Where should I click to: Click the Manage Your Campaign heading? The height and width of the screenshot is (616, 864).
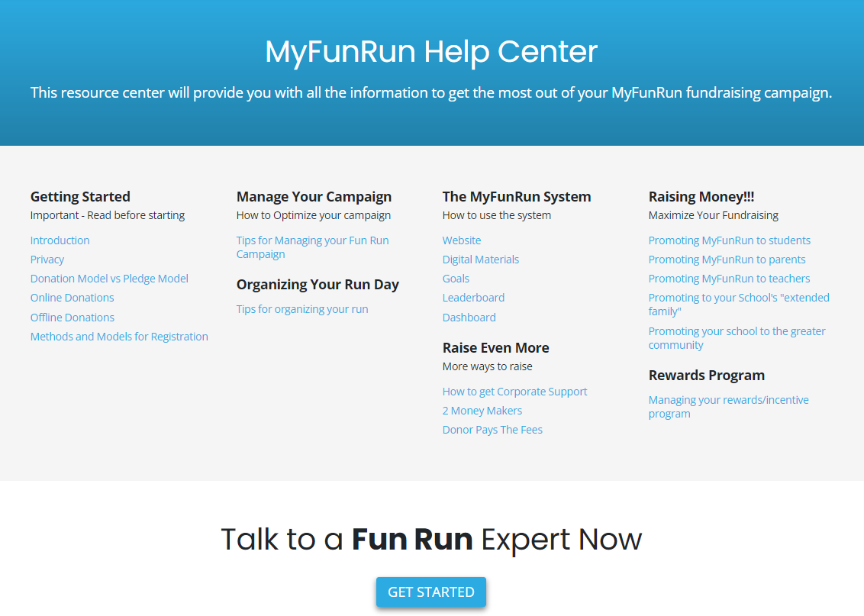(314, 197)
